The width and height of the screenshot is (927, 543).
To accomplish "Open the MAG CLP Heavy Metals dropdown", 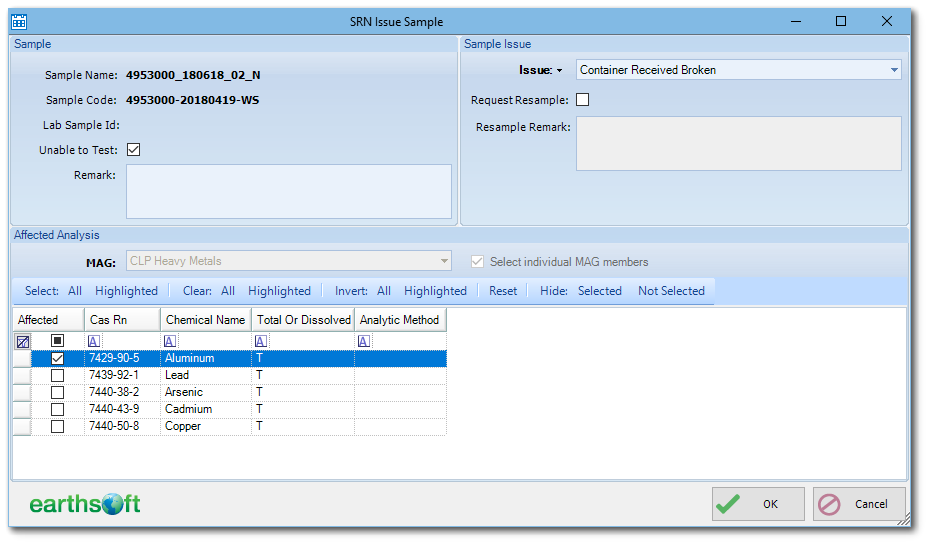I will click(444, 261).
